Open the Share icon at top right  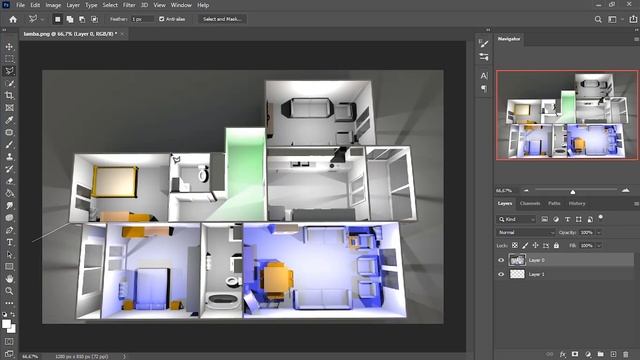coord(633,19)
